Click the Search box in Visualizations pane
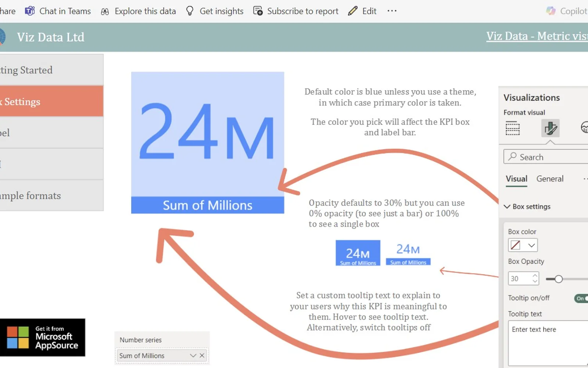588x368 pixels. coord(546,157)
